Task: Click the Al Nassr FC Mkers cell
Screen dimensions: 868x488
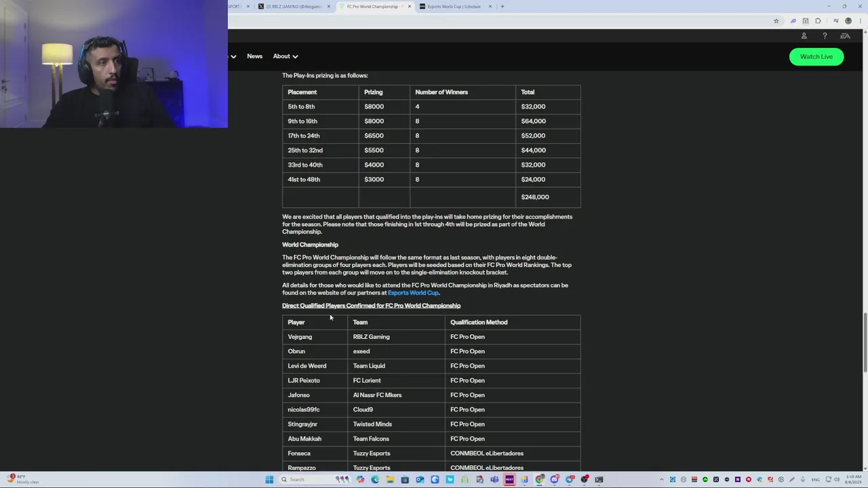Action: click(396, 395)
